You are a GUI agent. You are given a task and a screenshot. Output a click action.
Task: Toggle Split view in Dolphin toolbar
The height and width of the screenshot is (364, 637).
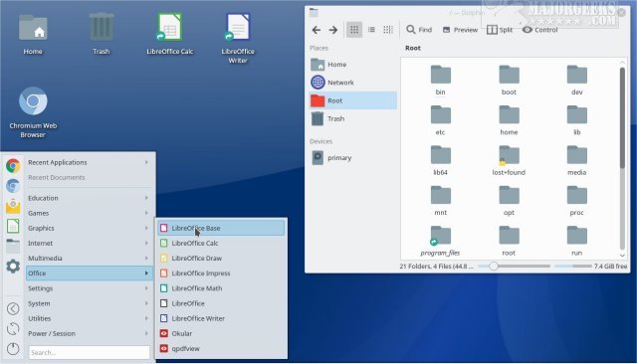click(x=500, y=30)
